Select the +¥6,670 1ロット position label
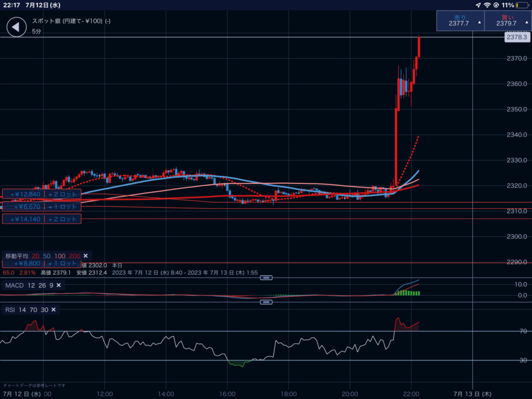 pos(42,207)
